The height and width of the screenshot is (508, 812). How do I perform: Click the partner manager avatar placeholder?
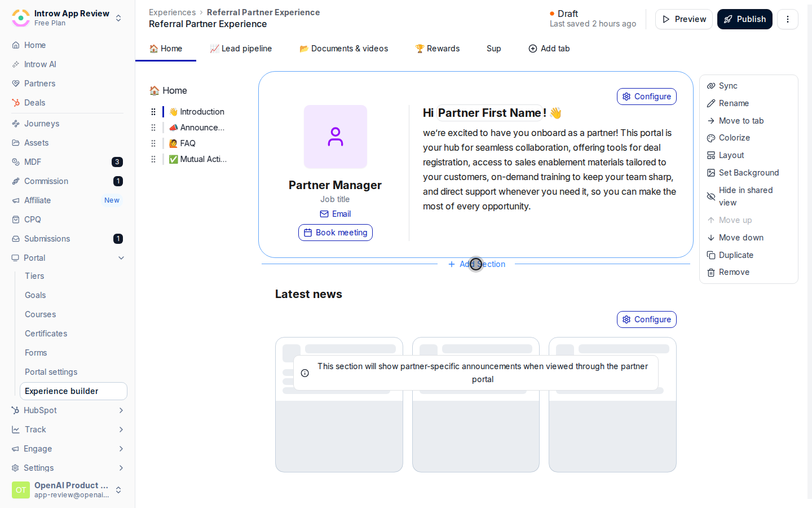tap(336, 137)
